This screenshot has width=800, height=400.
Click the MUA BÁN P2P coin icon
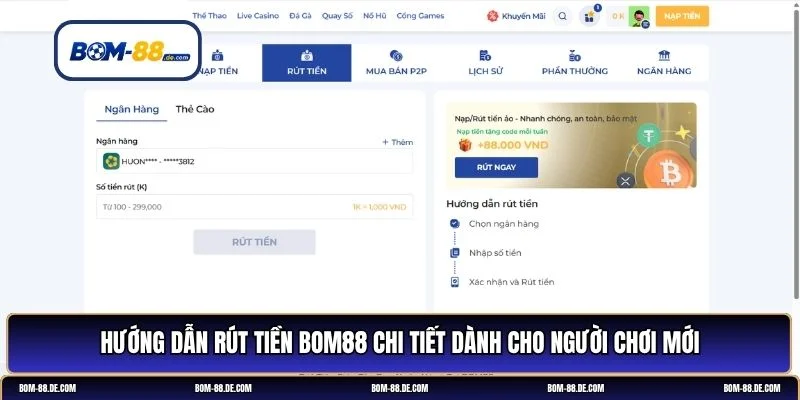pos(396,56)
